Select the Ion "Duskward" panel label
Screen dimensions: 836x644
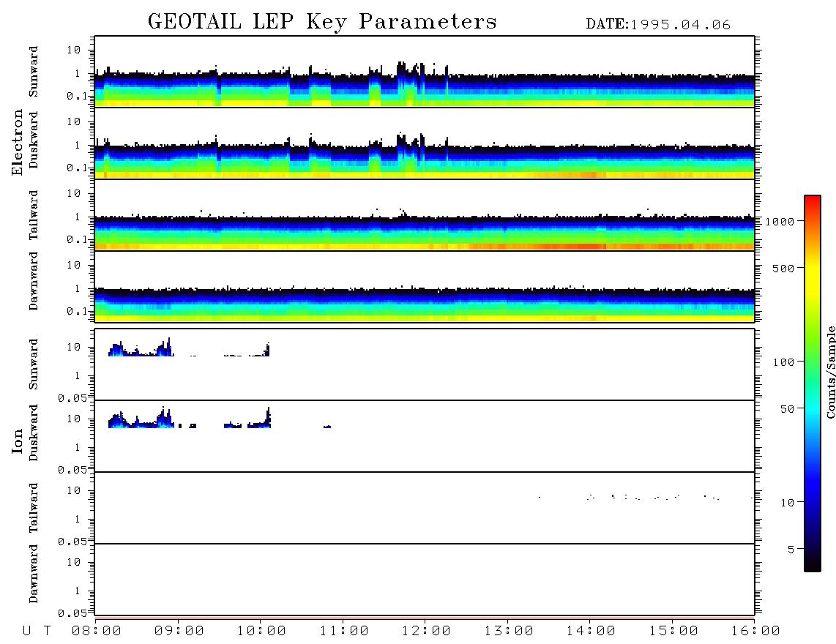34,433
